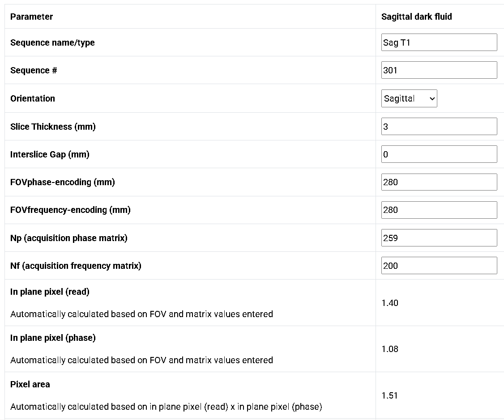
Task: Click the Sagittal dark fluid column header
Action: tap(417, 17)
